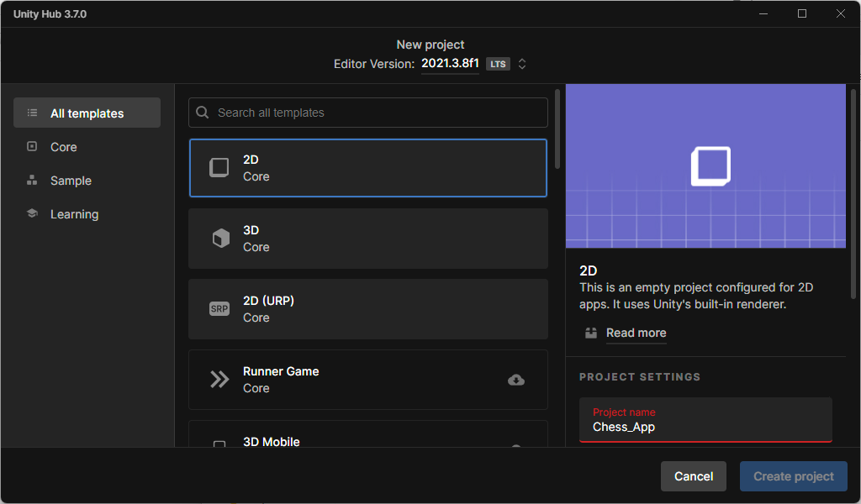Open the Editor Version selector arrows

[x=522, y=64]
